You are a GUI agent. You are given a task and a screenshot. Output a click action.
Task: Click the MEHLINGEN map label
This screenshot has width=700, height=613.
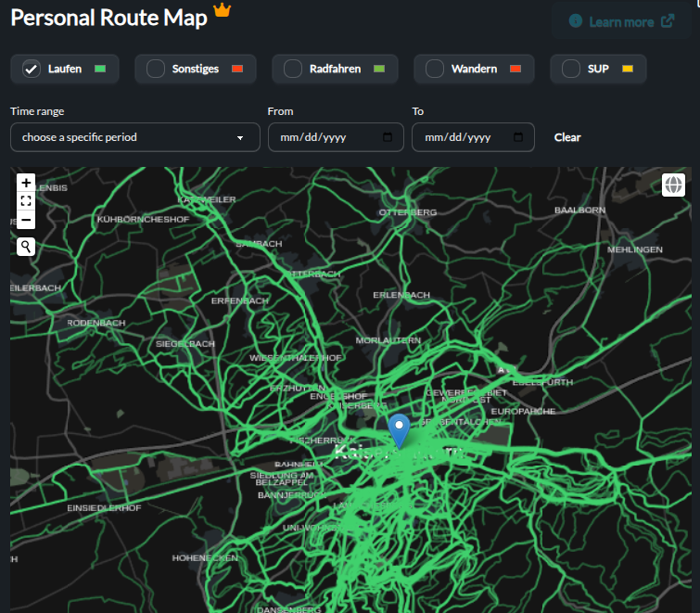[x=634, y=249]
